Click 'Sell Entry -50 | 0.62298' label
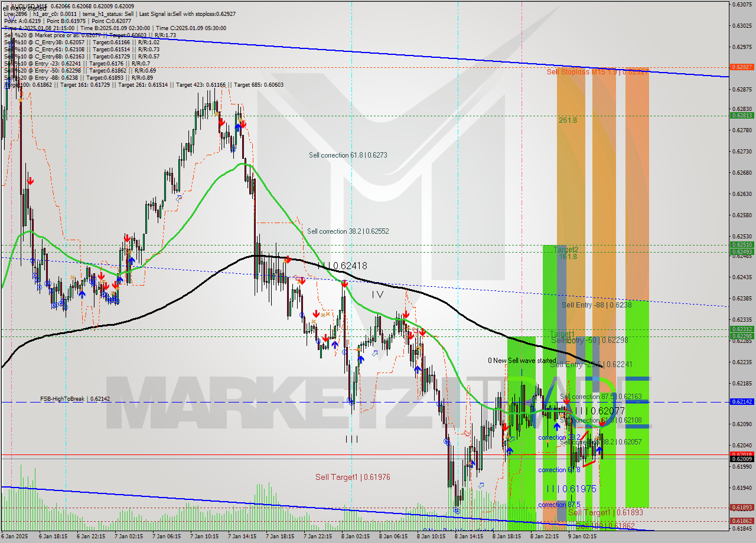This screenshot has height=543, width=756. tap(589, 341)
